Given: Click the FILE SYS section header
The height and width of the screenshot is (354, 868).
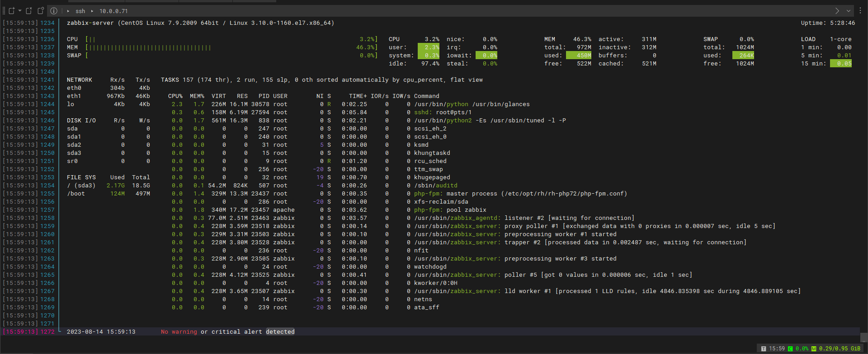Looking at the screenshot, I should 81,177.
